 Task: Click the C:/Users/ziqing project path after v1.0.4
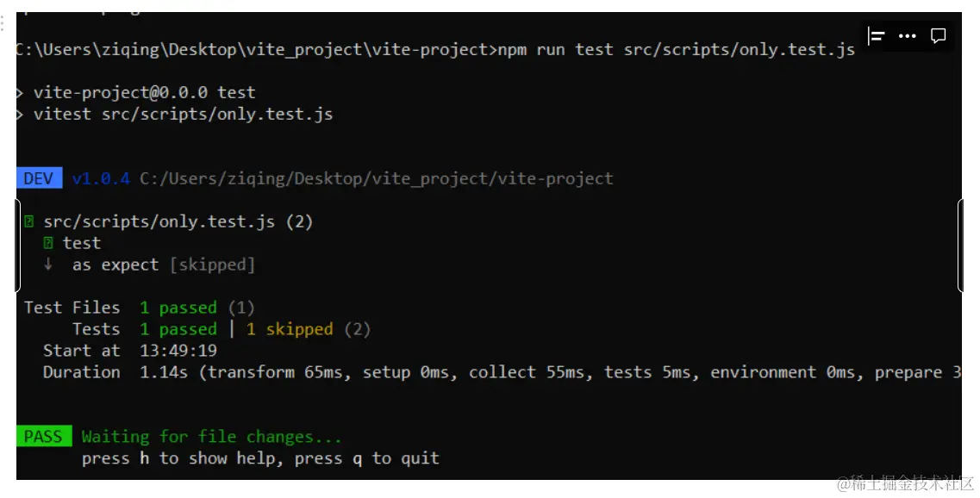(377, 178)
